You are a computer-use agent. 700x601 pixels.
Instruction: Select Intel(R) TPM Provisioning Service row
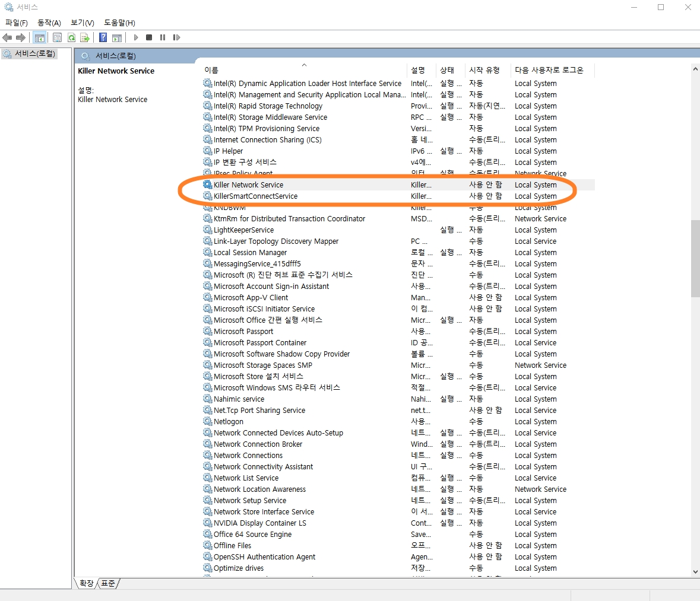point(398,129)
